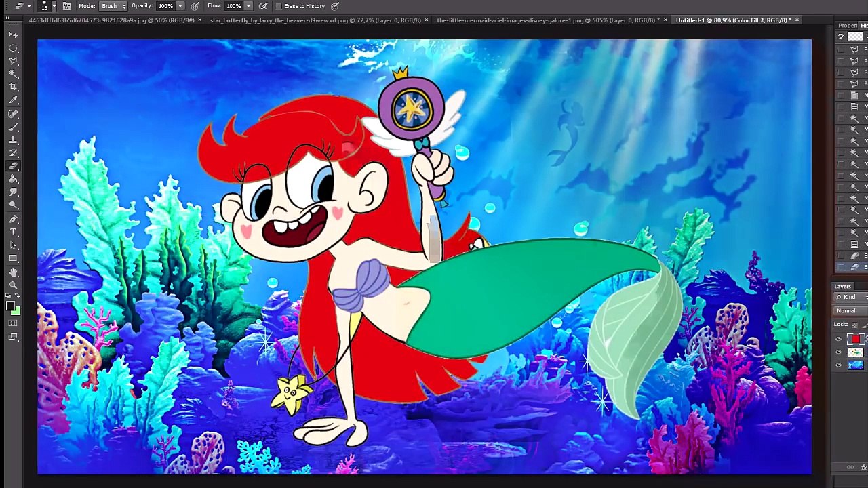
Task: Hide the red Color Fill layer
Action: [839, 340]
